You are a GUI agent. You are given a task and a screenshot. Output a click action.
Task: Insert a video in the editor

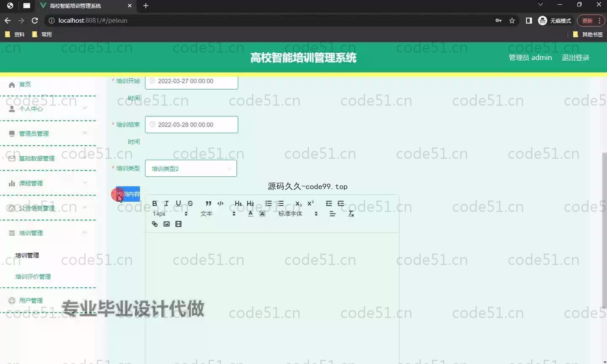coord(178,224)
